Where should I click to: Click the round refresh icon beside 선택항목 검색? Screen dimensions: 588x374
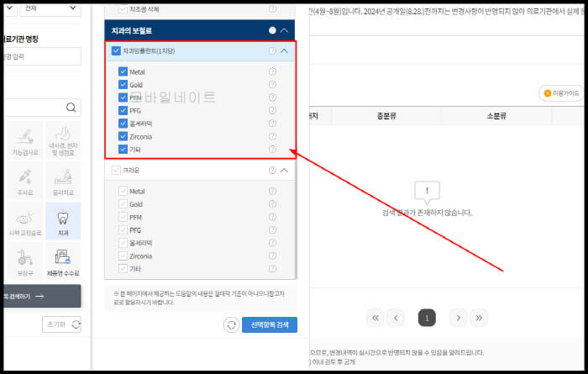click(231, 325)
